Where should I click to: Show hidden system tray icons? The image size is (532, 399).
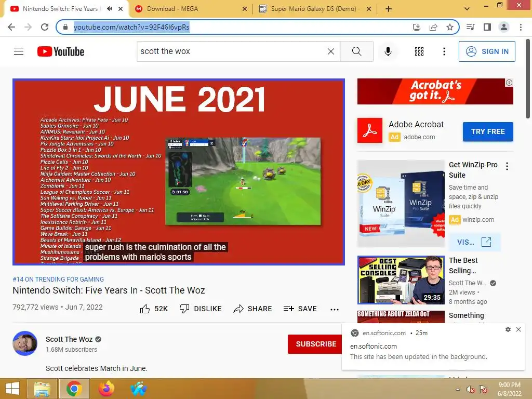pyautogui.click(x=458, y=389)
